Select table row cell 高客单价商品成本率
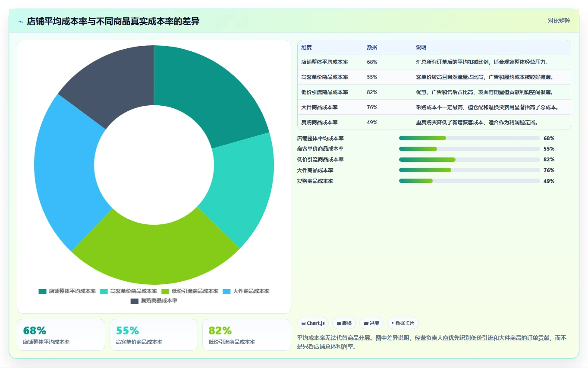588x368 pixels. 324,77
